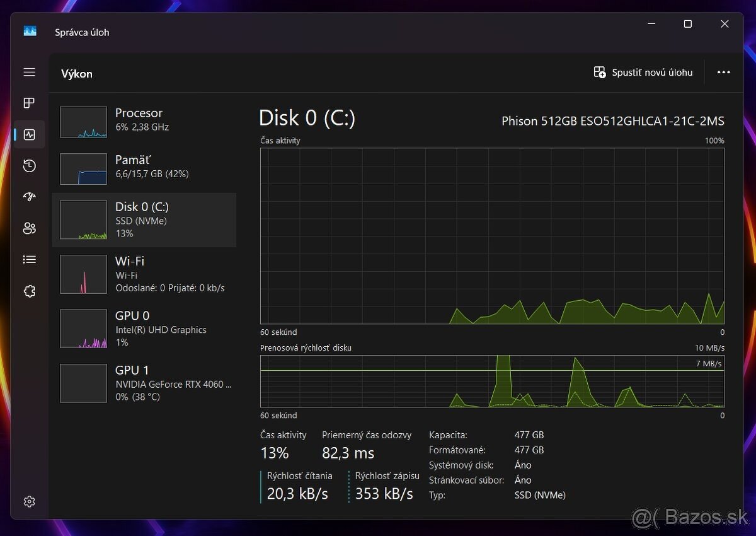Open the Details list icon
This screenshot has width=756, height=536.
pos(29,259)
